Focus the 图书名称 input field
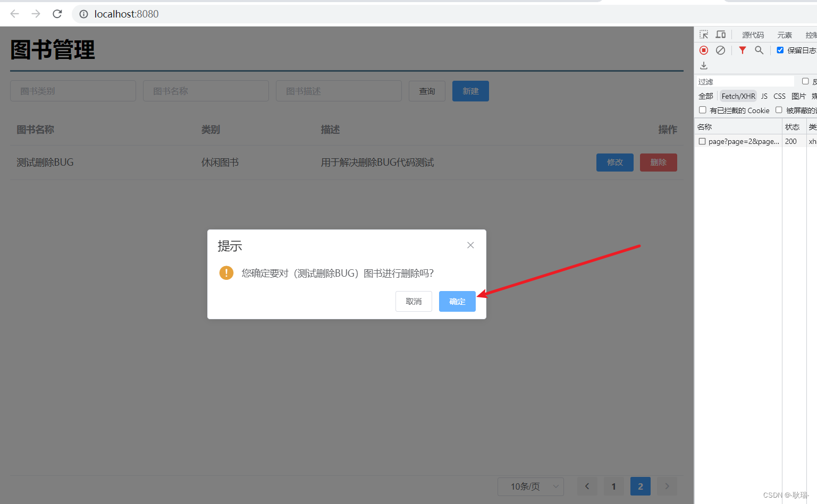The height and width of the screenshot is (504, 817). click(x=206, y=91)
